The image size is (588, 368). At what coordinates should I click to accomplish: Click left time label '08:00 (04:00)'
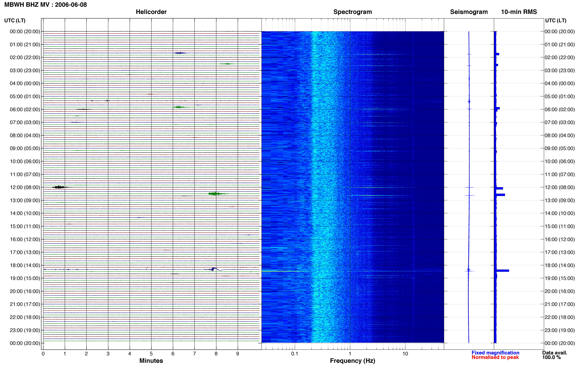click(25, 135)
